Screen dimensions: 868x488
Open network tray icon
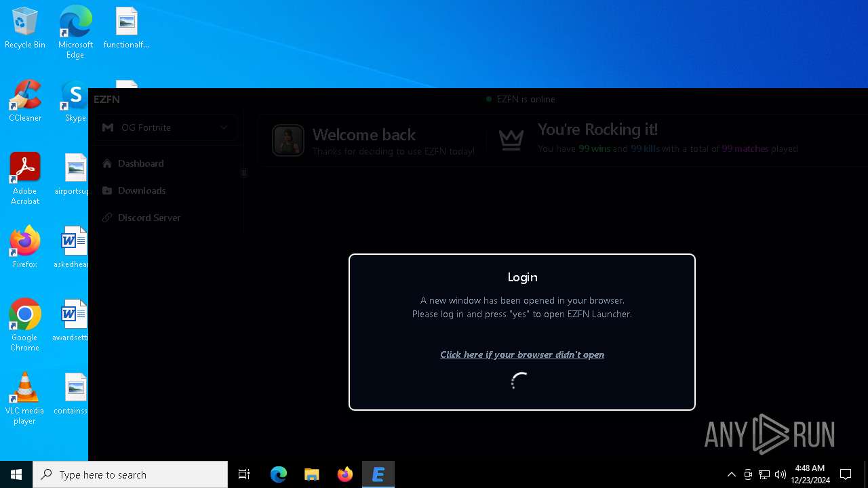[x=764, y=474]
